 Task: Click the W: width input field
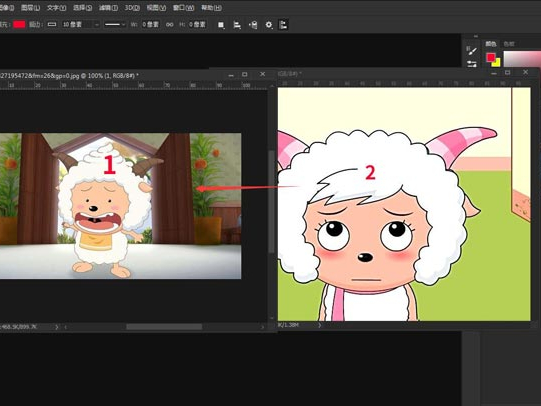point(150,24)
